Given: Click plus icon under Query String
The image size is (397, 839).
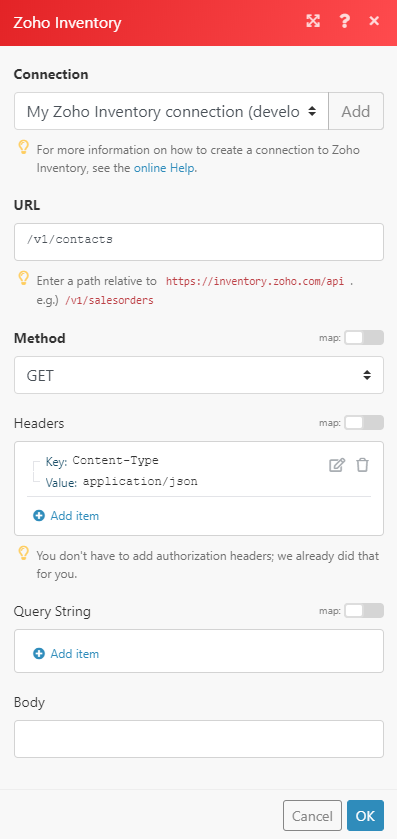Looking at the screenshot, I should (39, 654).
